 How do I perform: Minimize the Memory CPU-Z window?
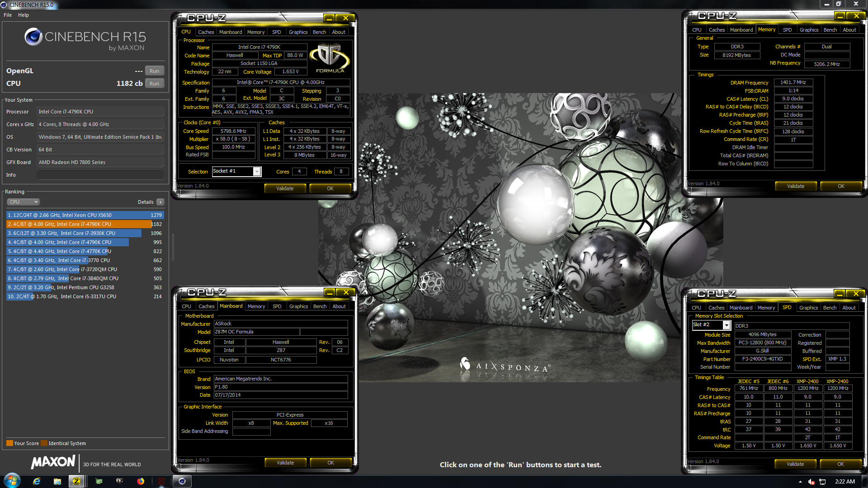point(840,16)
